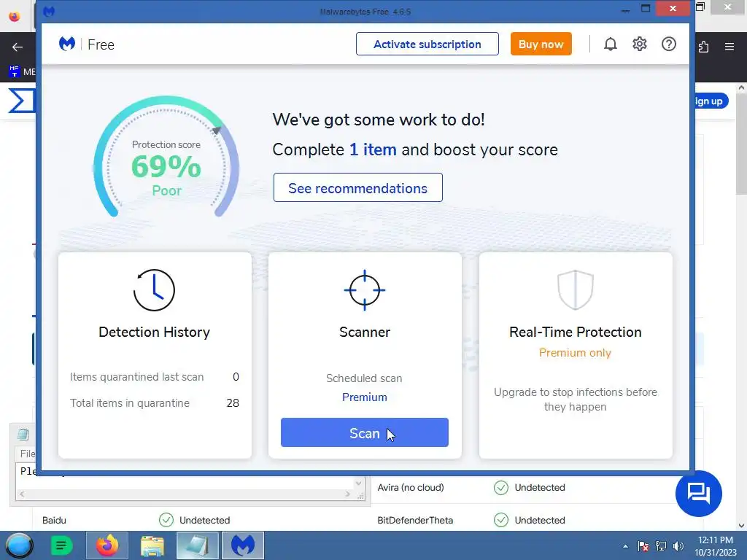Click Undetected check icon beside BitDefenderTheta
Image resolution: width=747 pixels, height=560 pixels.
(500, 520)
